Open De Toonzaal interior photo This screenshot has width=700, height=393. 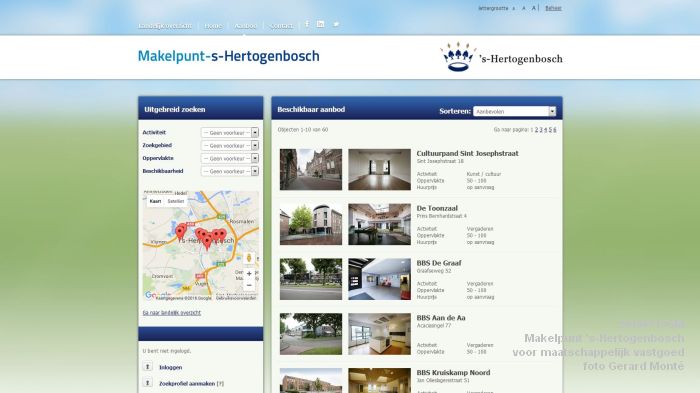point(379,224)
